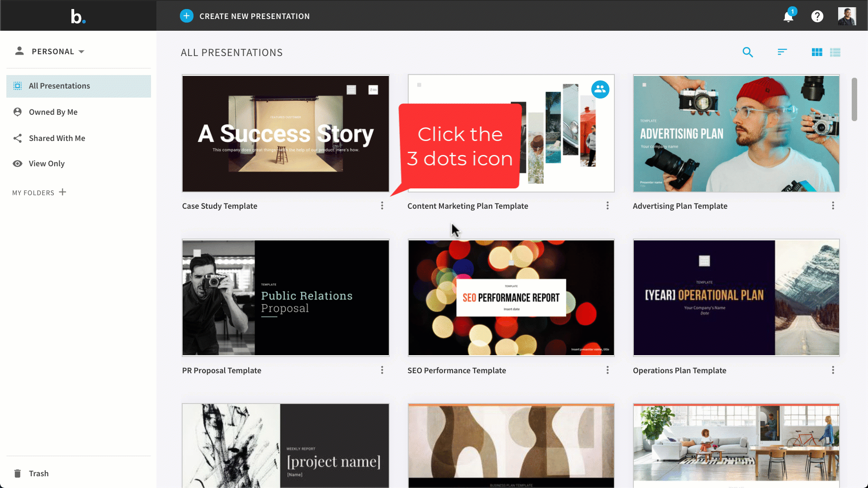Open three dots menu for PR Proposal Template

[x=382, y=370]
